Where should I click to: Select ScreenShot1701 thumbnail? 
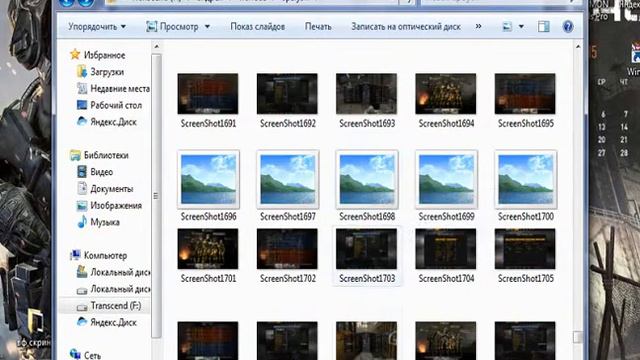tap(208, 249)
